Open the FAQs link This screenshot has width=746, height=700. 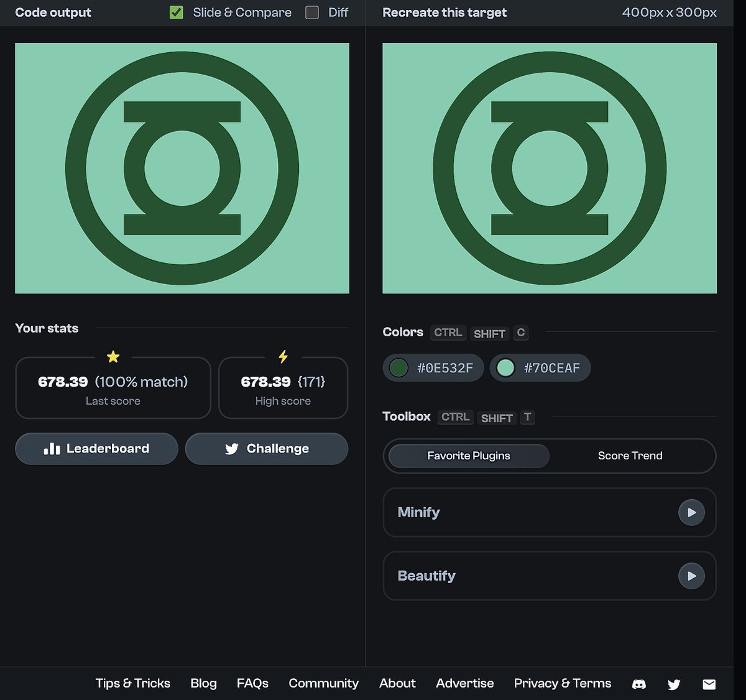pos(252,683)
